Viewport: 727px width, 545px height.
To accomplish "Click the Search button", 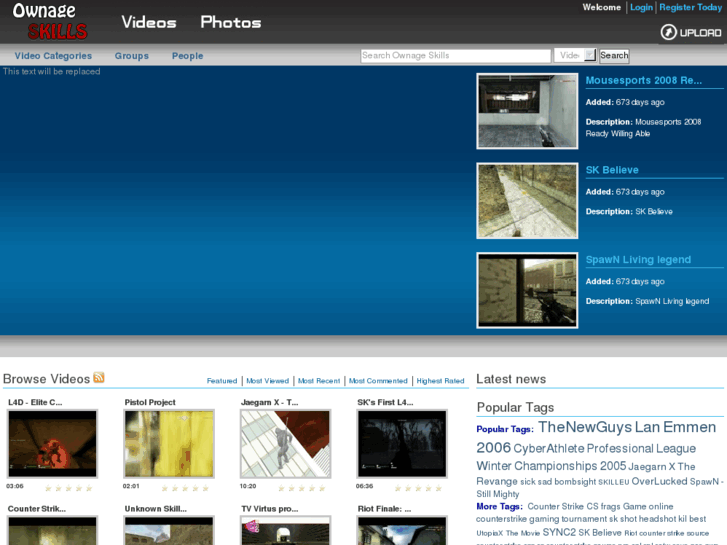I will pyautogui.click(x=614, y=56).
